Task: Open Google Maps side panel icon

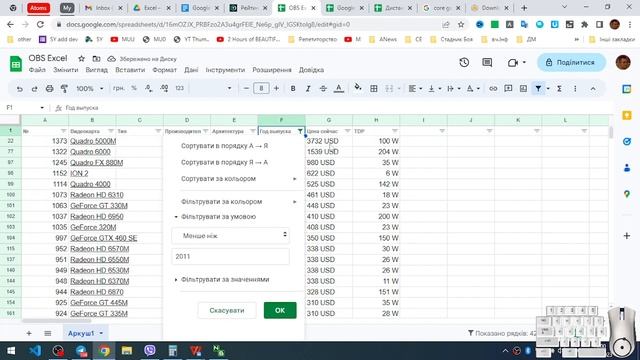Action: pyautogui.click(x=627, y=194)
